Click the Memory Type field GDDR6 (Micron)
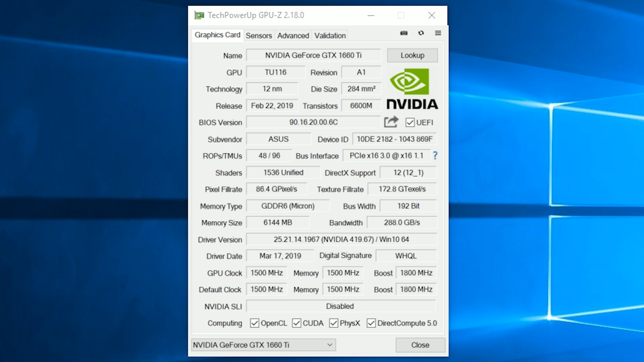This screenshot has height=362, width=644. 288,206
